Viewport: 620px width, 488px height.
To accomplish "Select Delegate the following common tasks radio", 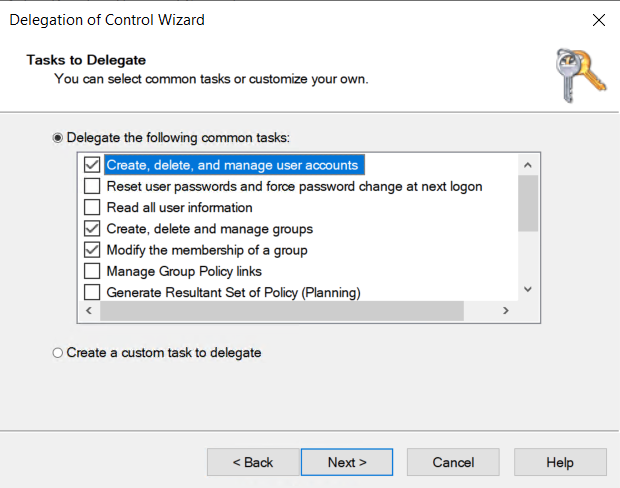I will [x=57, y=138].
